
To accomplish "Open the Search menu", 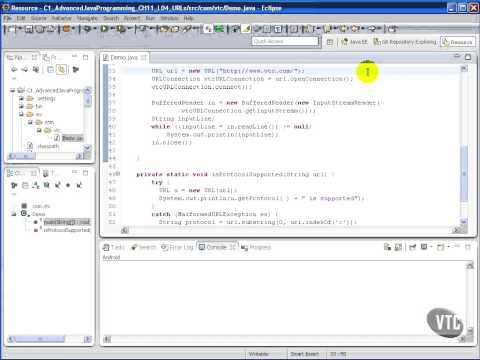I will 111,18.
